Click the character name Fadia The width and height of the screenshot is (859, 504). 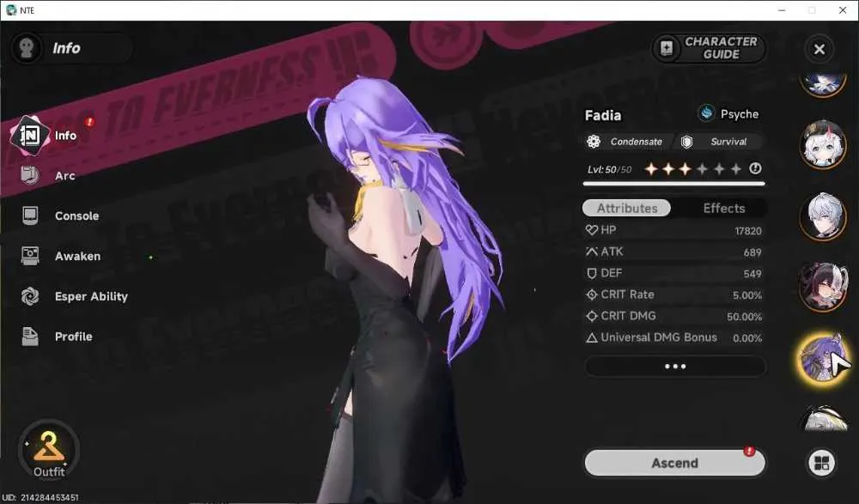click(603, 116)
